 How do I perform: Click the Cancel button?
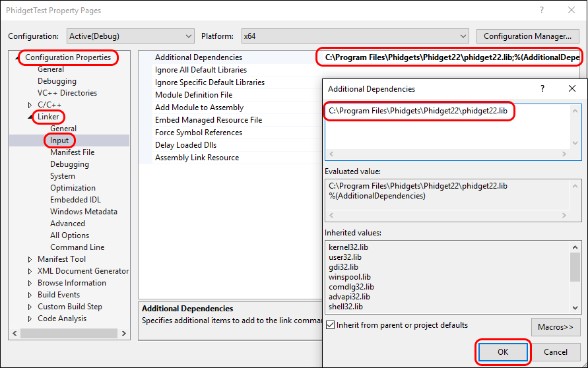tap(556, 352)
